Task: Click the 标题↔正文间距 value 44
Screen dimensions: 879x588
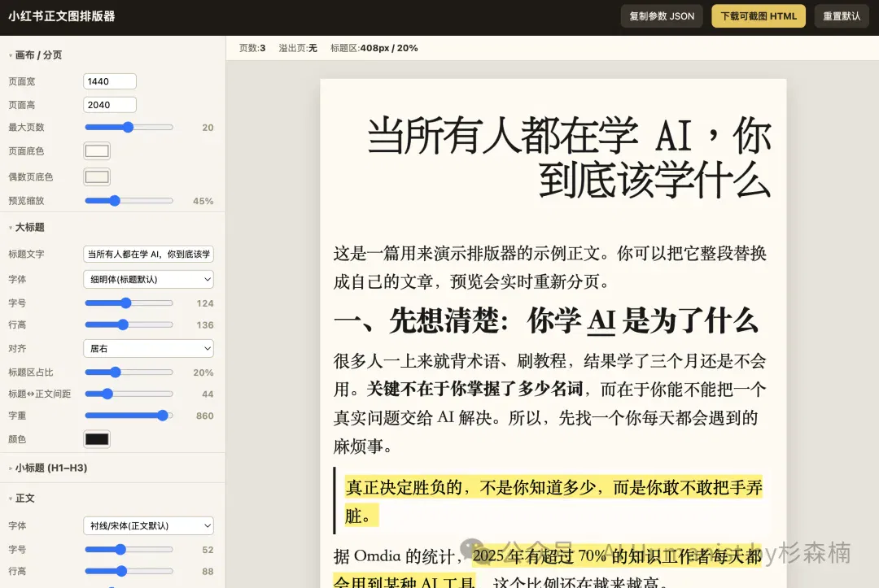Action: pyautogui.click(x=208, y=394)
